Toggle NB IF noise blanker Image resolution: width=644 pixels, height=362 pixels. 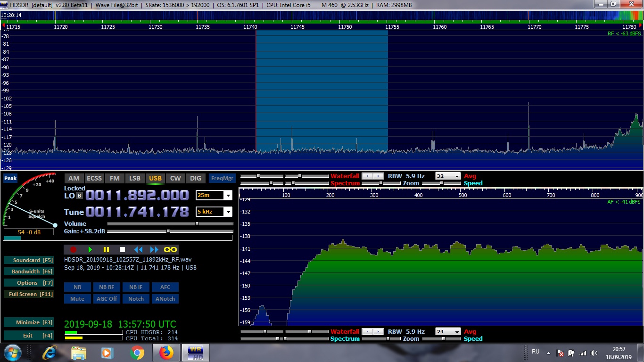(x=136, y=287)
